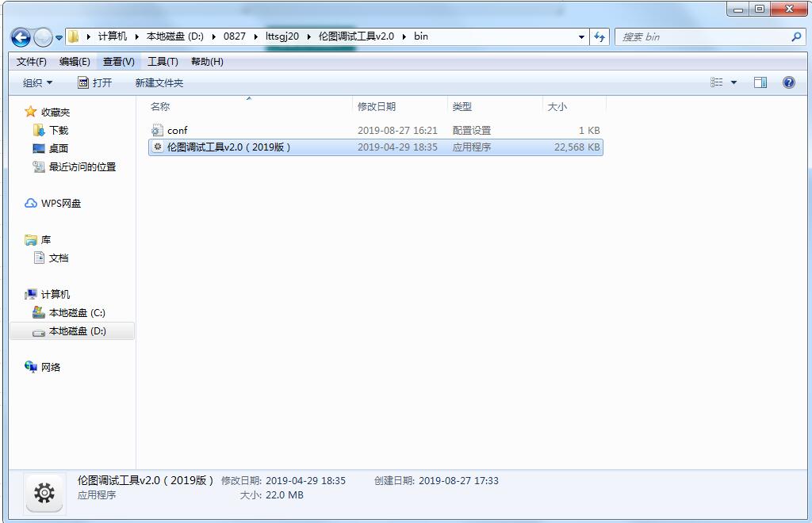The height and width of the screenshot is (523, 812).
Task: Open 桌面 in favorites
Action: (59, 148)
